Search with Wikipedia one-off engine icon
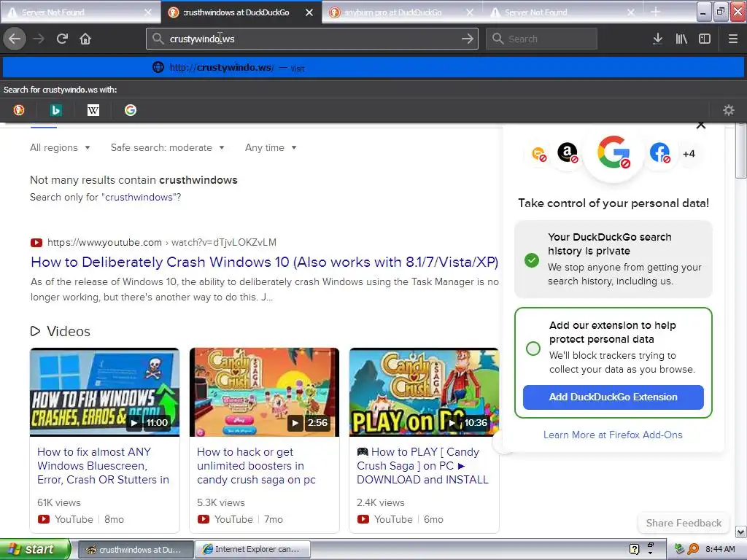The image size is (747, 560). coord(93,111)
